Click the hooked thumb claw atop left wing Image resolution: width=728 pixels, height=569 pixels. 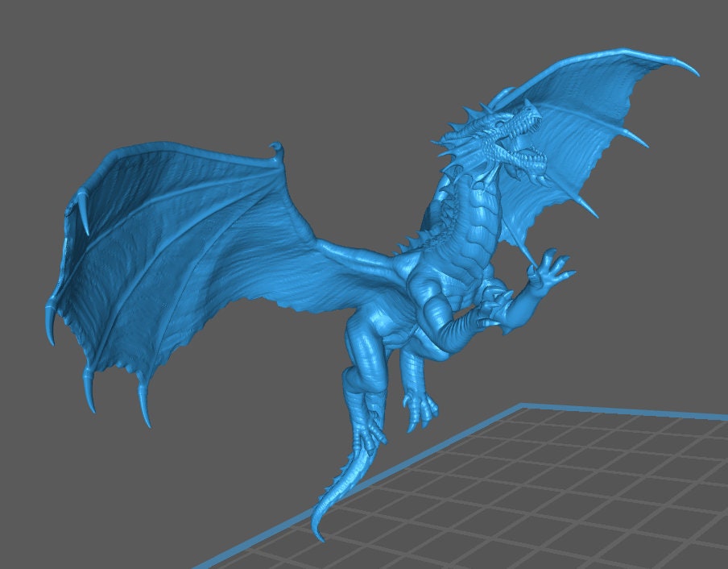[278, 150]
